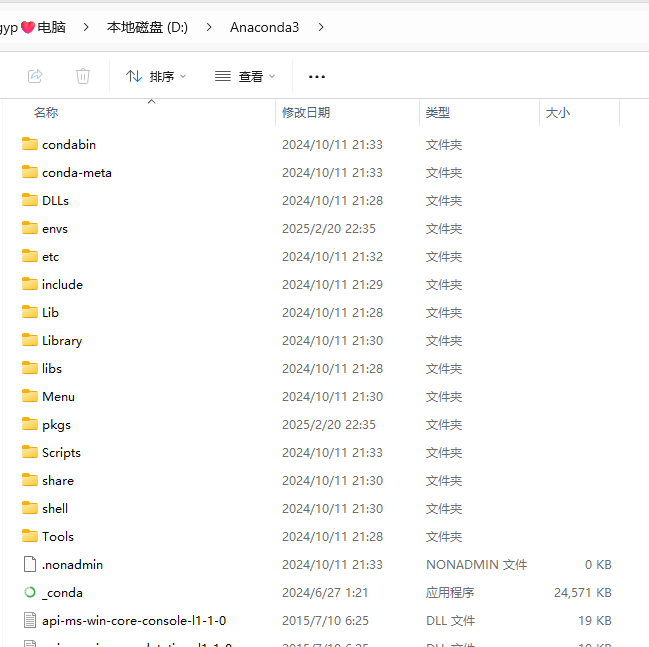Expand the chevron after 电脑 breadcrumb

(86, 27)
